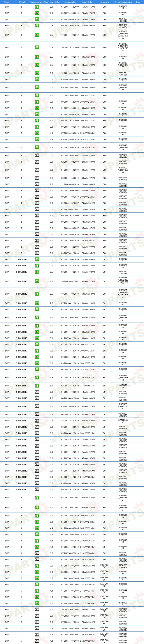Click the petrol icon in the 5 Touring 4.4 N62 B44 row
Screen dimensions: 144x644
point(37,369)
